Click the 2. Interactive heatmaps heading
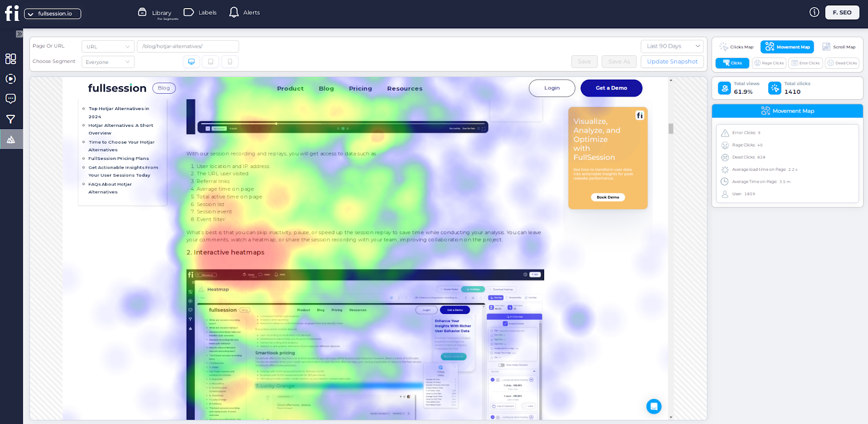This screenshot has height=424, width=868. [x=225, y=253]
